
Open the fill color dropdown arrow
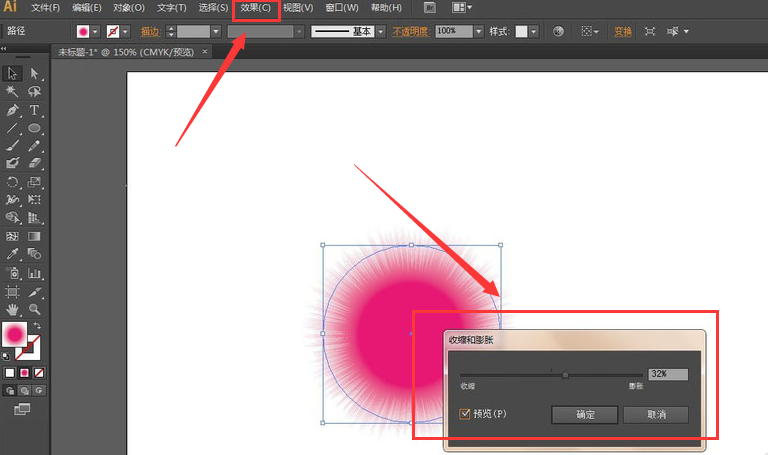click(96, 31)
